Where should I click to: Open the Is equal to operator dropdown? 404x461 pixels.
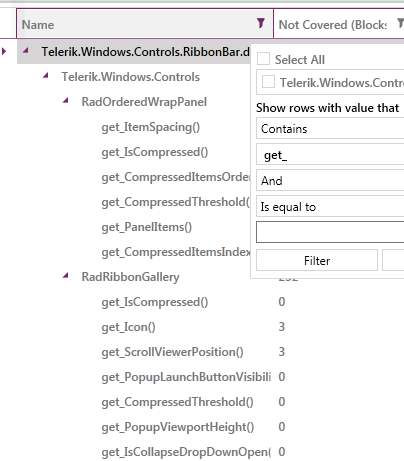pos(330,207)
